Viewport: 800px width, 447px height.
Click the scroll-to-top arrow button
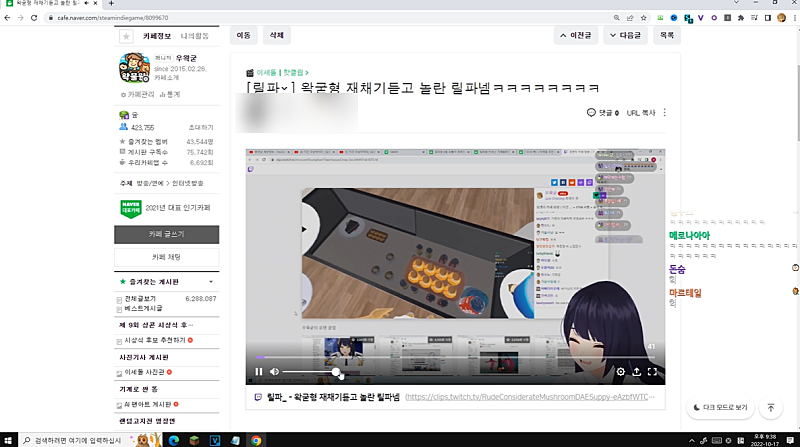(x=771, y=408)
